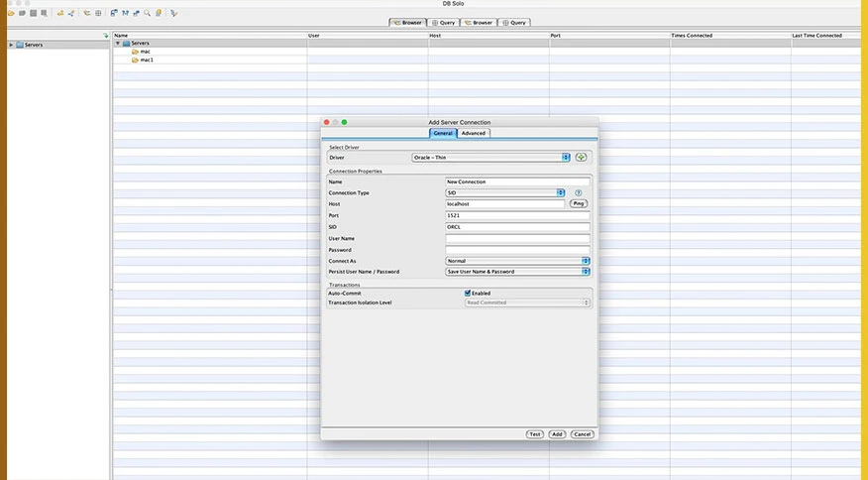Open Connection Type help question icon
The height and width of the screenshot is (480, 868).
point(579,192)
